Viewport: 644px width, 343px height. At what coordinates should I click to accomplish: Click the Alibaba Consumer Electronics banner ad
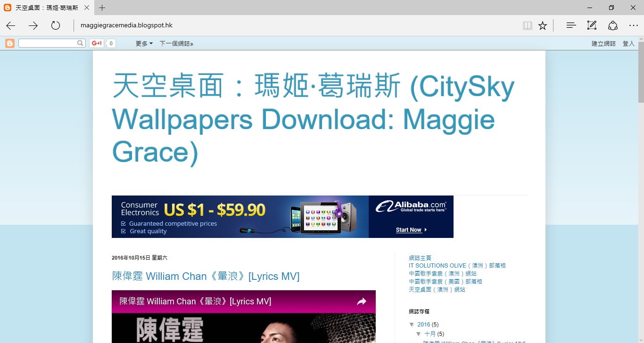click(x=282, y=217)
